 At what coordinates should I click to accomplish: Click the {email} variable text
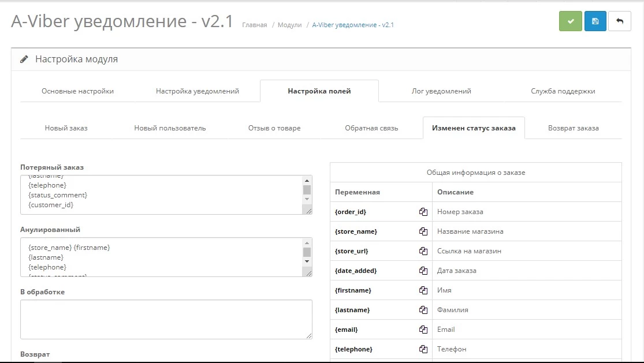pos(346,330)
